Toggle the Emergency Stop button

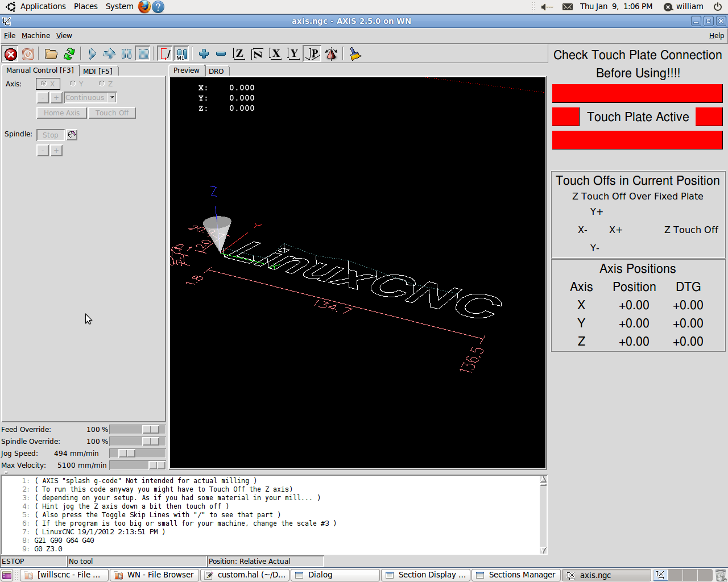click(x=11, y=54)
